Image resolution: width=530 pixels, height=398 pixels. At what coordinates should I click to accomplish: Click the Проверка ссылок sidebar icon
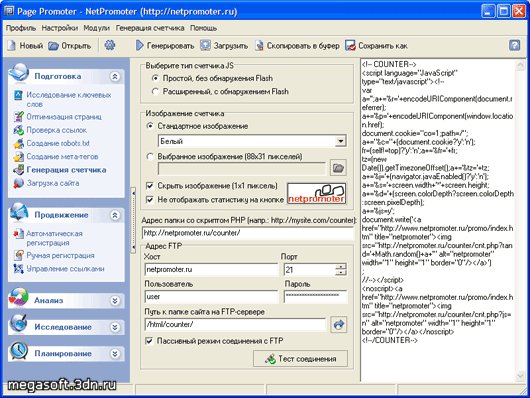[19, 130]
